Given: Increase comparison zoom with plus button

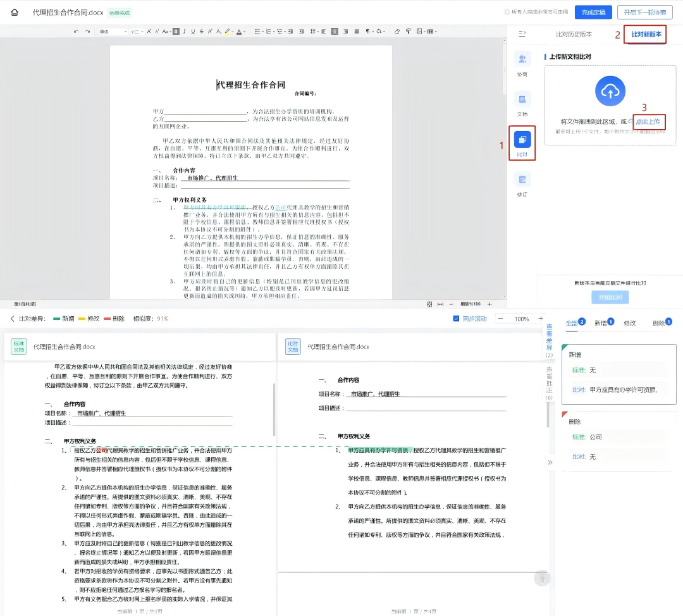Looking at the screenshot, I should [x=540, y=319].
